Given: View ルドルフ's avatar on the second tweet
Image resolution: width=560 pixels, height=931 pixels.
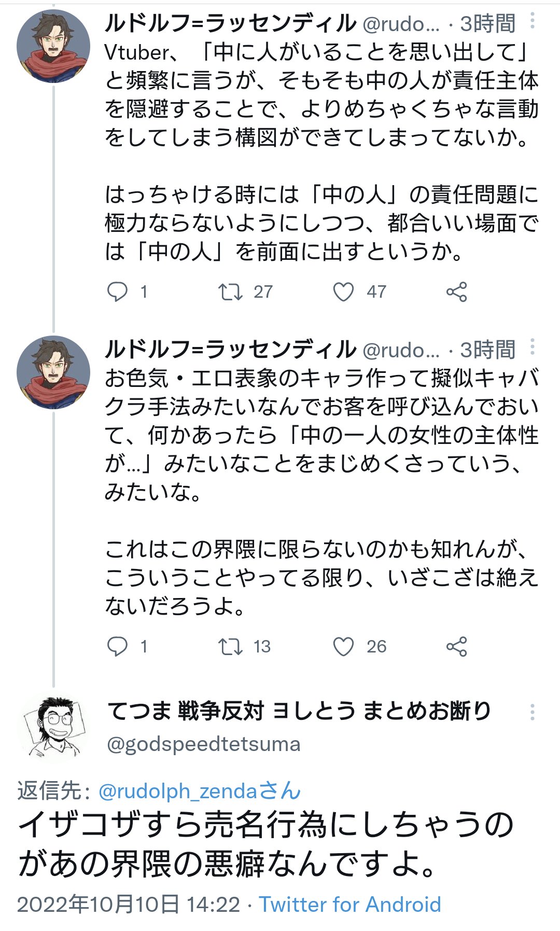Looking at the screenshot, I should tap(53, 372).
